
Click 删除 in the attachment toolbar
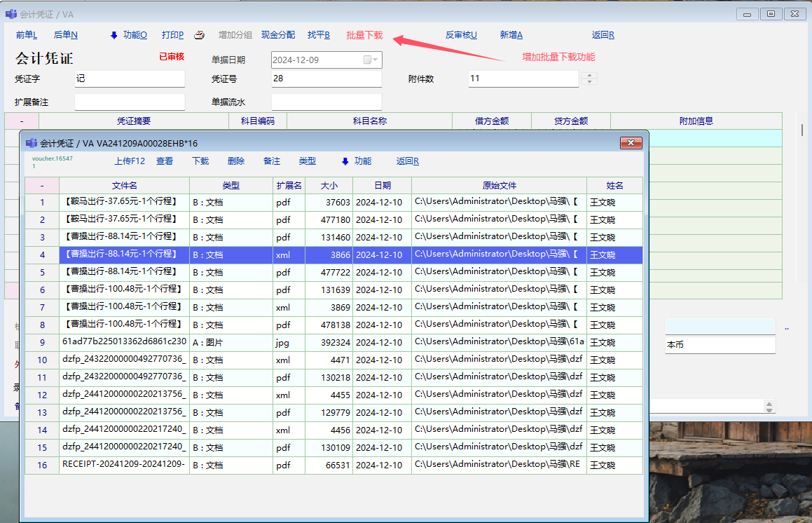click(236, 161)
